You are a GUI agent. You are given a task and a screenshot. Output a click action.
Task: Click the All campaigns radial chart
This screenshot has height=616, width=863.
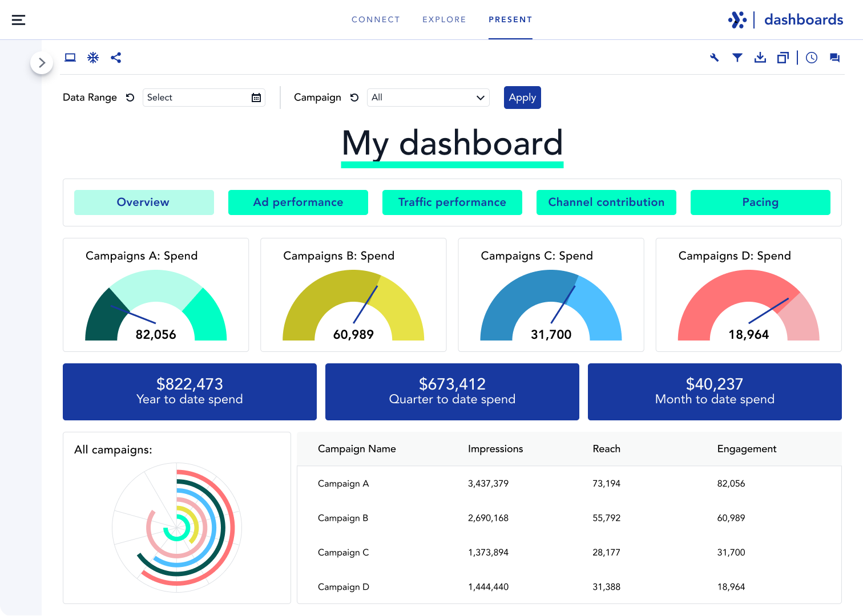click(x=177, y=528)
